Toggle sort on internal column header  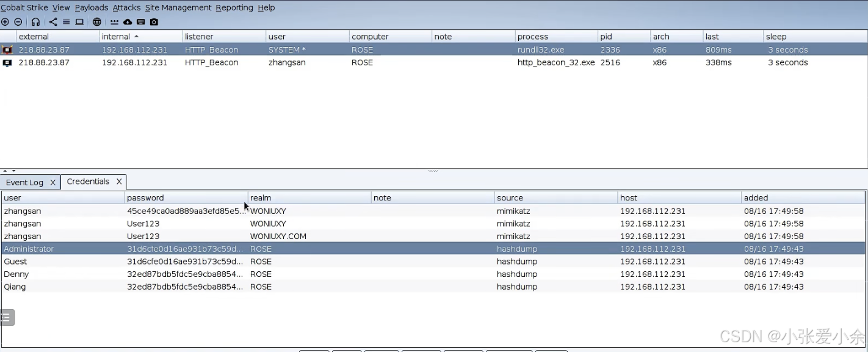[140, 37]
